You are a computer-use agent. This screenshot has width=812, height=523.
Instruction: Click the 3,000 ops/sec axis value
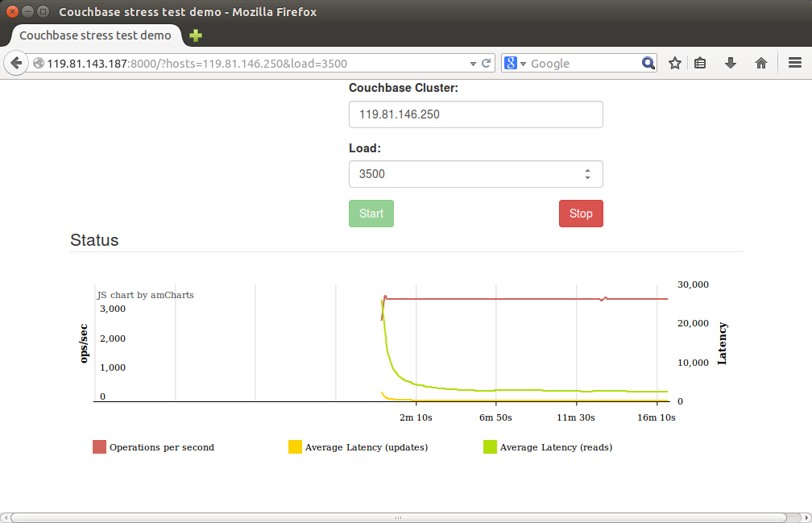point(113,309)
